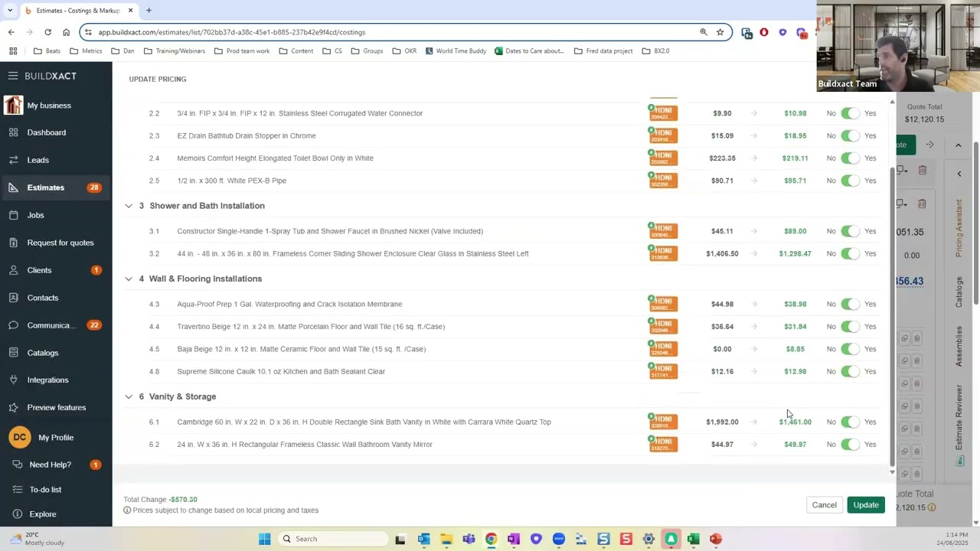The width and height of the screenshot is (980, 551).
Task: Click the HDNI supplier badge for Supreme Silicone Caulk
Action: 663,370
